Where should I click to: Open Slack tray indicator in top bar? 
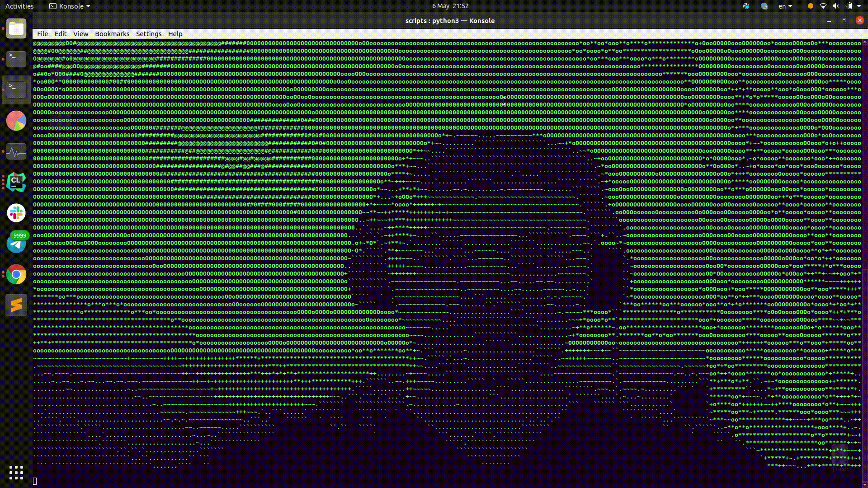click(746, 6)
